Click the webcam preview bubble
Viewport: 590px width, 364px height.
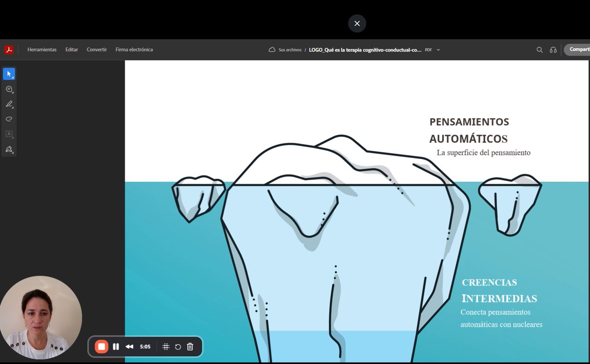click(x=41, y=317)
